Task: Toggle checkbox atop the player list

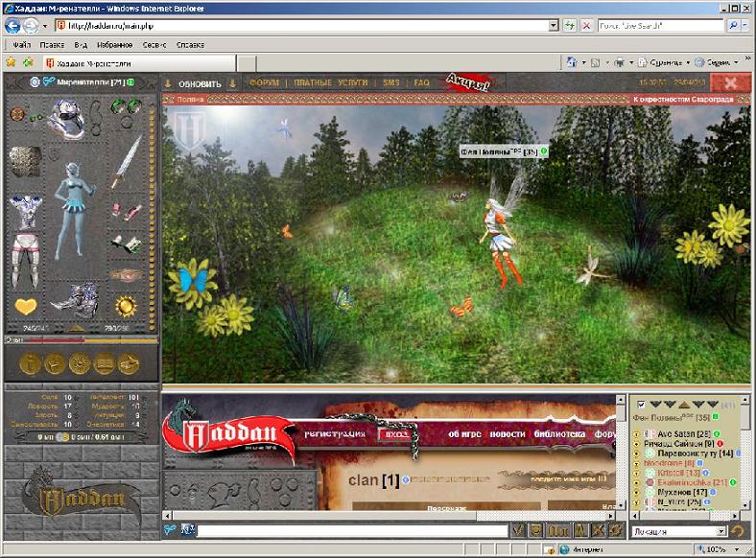Action: (641, 404)
